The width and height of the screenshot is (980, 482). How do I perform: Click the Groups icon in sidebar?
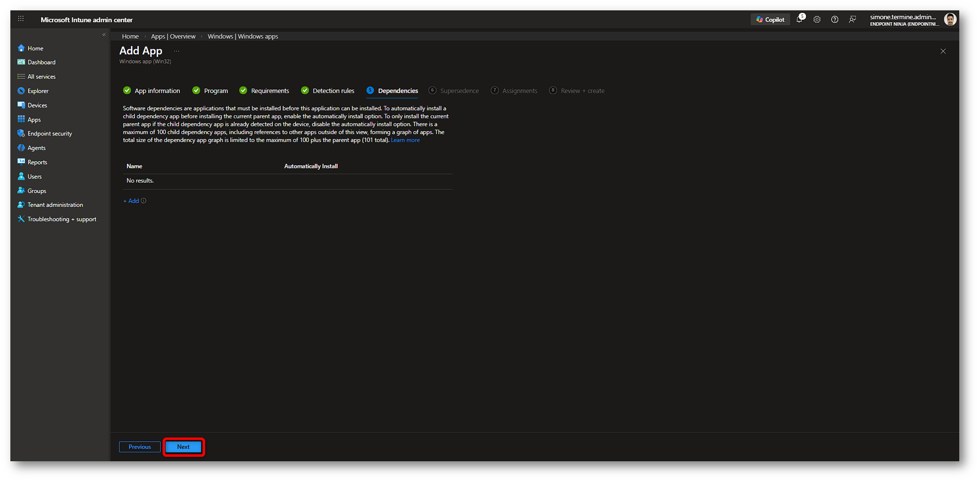(21, 190)
